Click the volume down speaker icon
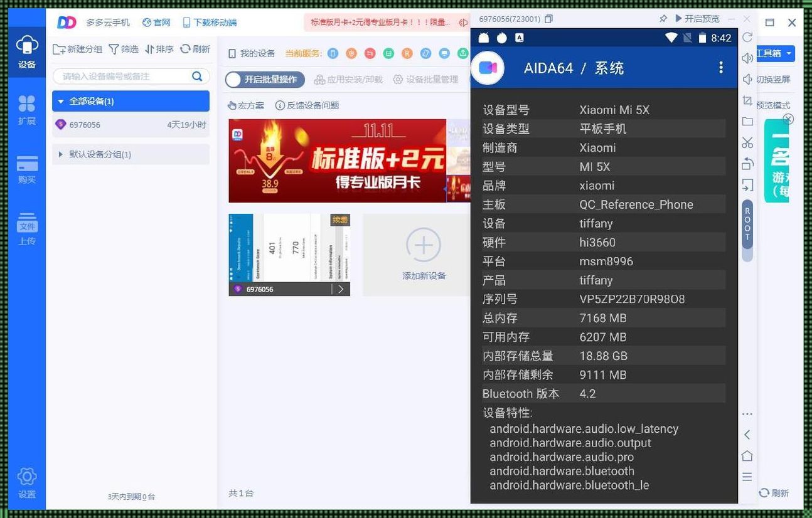 pyautogui.click(x=747, y=80)
